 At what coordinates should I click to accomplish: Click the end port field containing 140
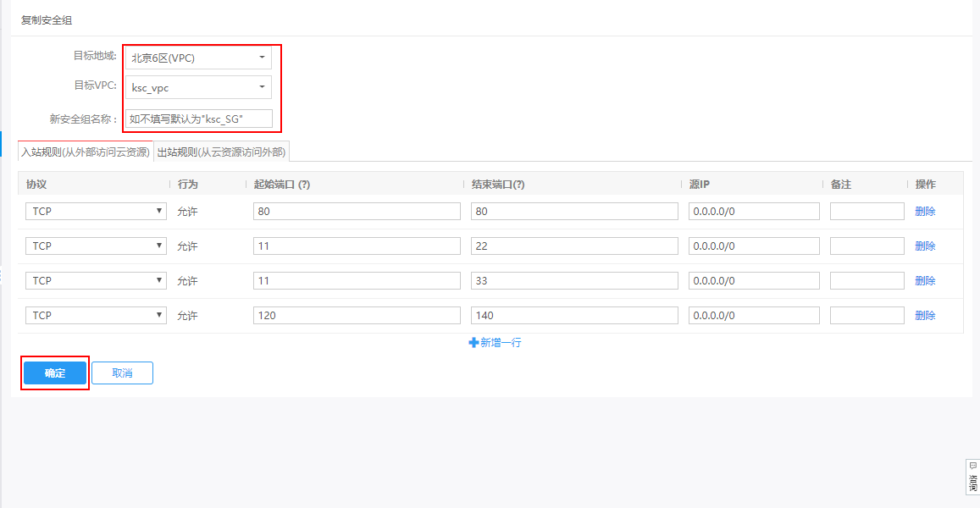[574, 316]
